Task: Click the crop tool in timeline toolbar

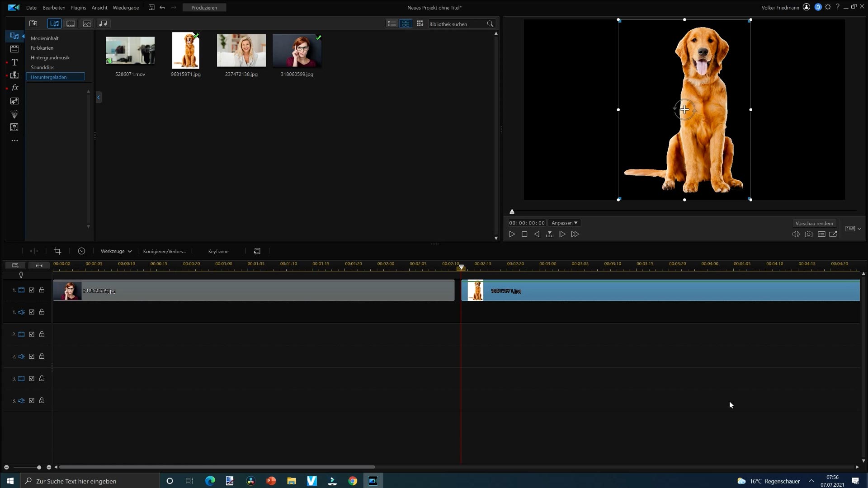Action: click(x=57, y=251)
